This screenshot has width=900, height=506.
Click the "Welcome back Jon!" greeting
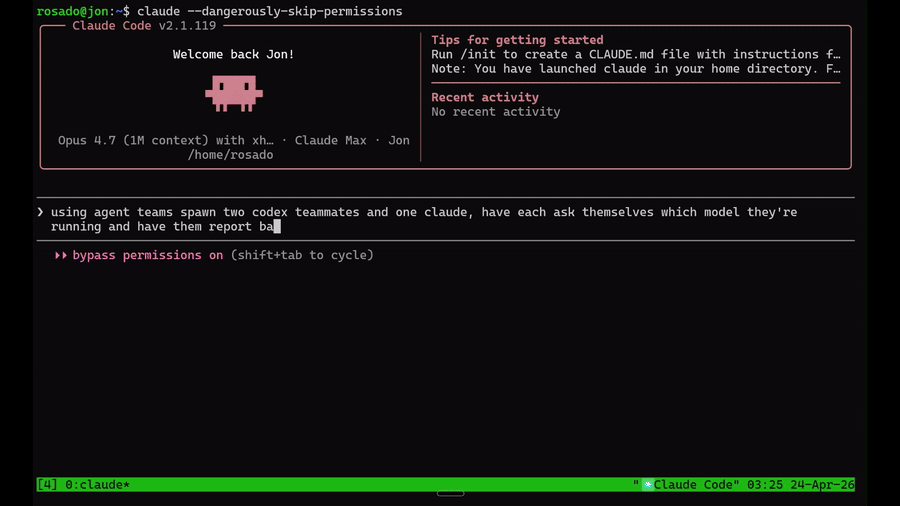[234, 55]
